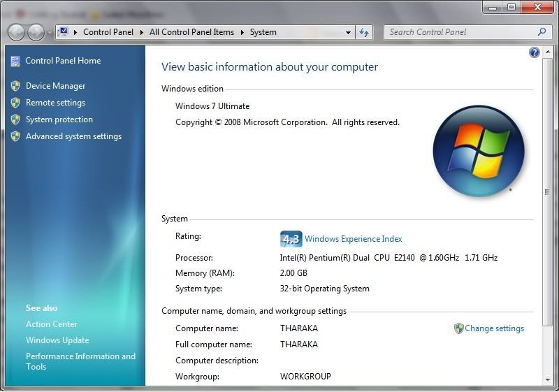This screenshot has height=392, width=559.
Task: Open Advanced system settings
Action: click(x=74, y=136)
